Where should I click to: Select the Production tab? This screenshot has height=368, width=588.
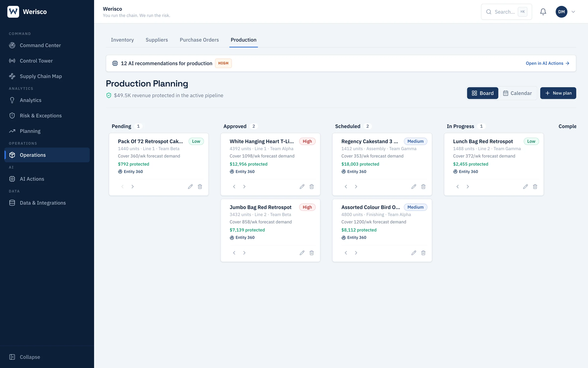pyautogui.click(x=244, y=40)
